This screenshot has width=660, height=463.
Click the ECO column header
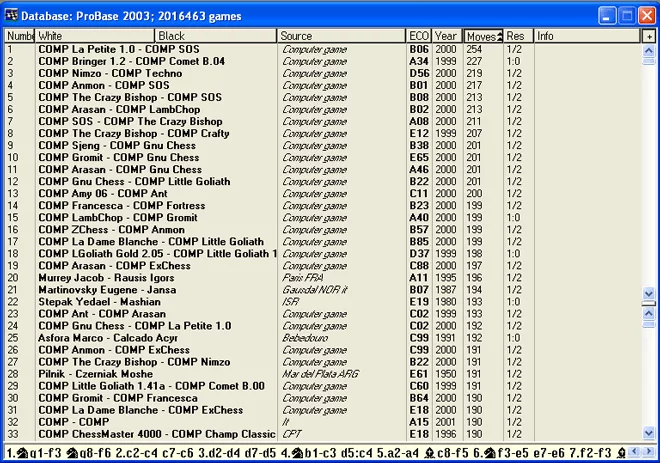click(x=419, y=36)
